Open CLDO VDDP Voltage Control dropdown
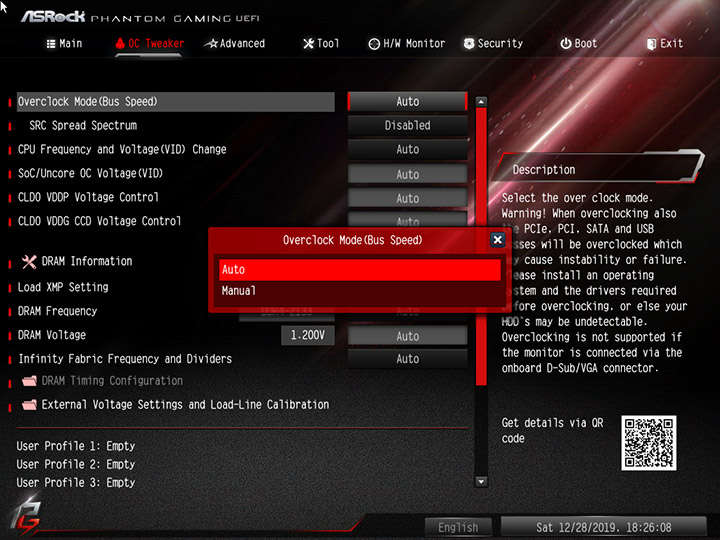The width and height of the screenshot is (720, 540). click(x=407, y=198)
